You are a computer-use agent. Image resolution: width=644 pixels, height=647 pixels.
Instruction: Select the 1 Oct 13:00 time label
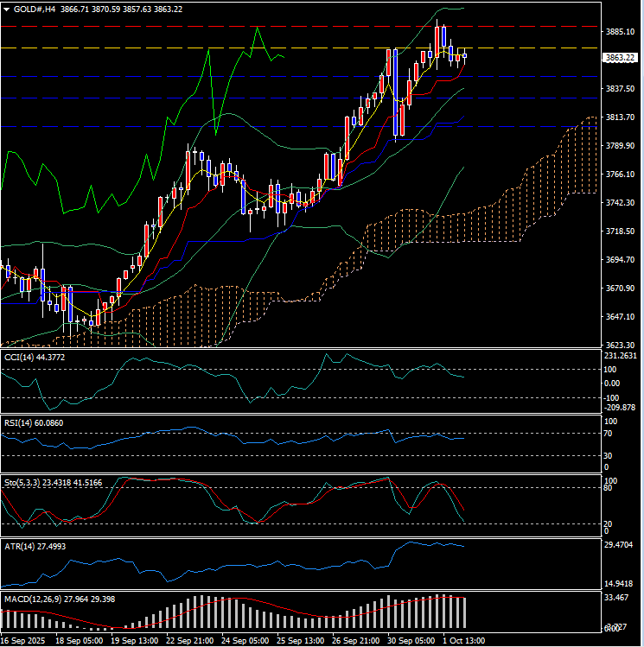pyautogui.click(x=464, y=641)
